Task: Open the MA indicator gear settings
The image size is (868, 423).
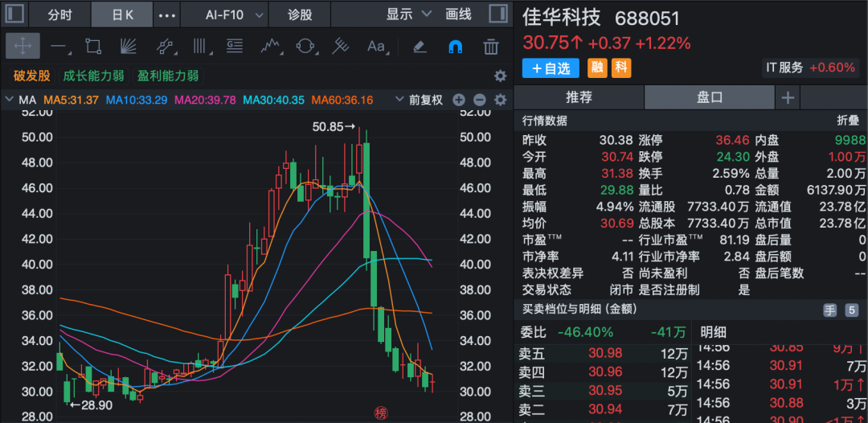Action: coord(500,101)
